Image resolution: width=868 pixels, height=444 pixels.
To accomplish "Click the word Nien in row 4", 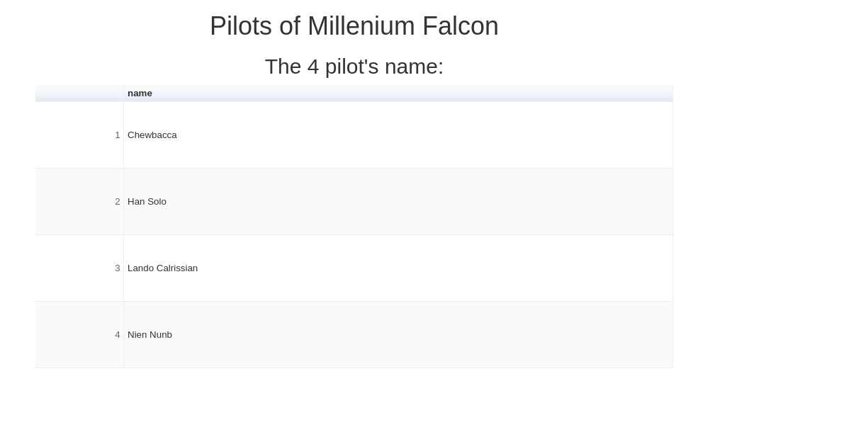I will click(137, 335).
